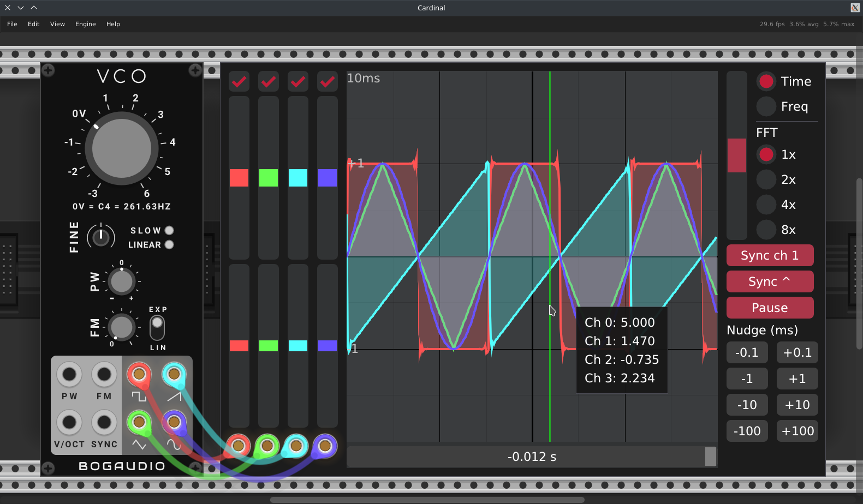Click the VCO top-right panel screw
The width and height of the screenshot is (863, 504).
pyautogui.click(x=195, y=70)
